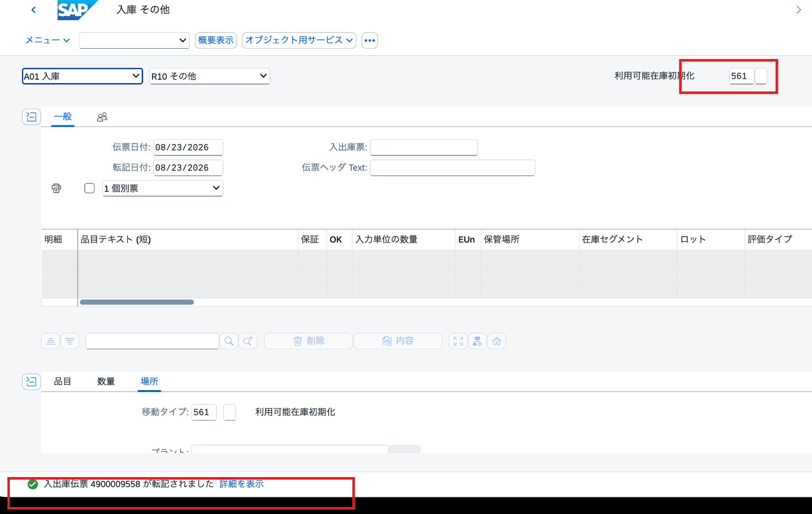812x514 pixels.
Task: Click the ロット column header
Action: pos(711,240)
